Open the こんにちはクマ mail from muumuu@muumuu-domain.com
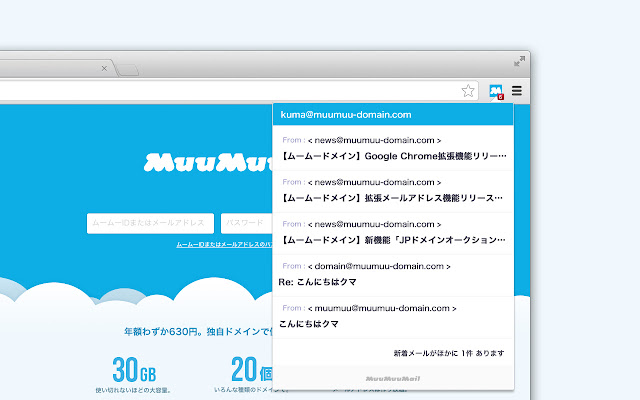Viewport: 640px width, 400px height. click(x=393, y=317)
